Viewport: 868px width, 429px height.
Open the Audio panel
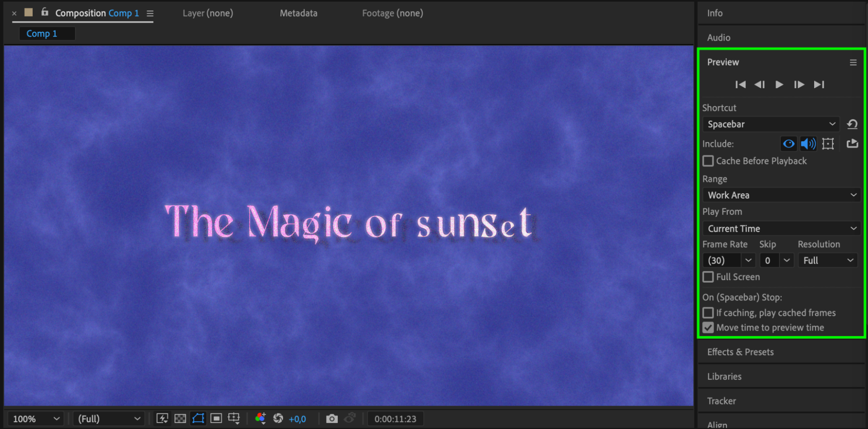(x=719, y=37)
